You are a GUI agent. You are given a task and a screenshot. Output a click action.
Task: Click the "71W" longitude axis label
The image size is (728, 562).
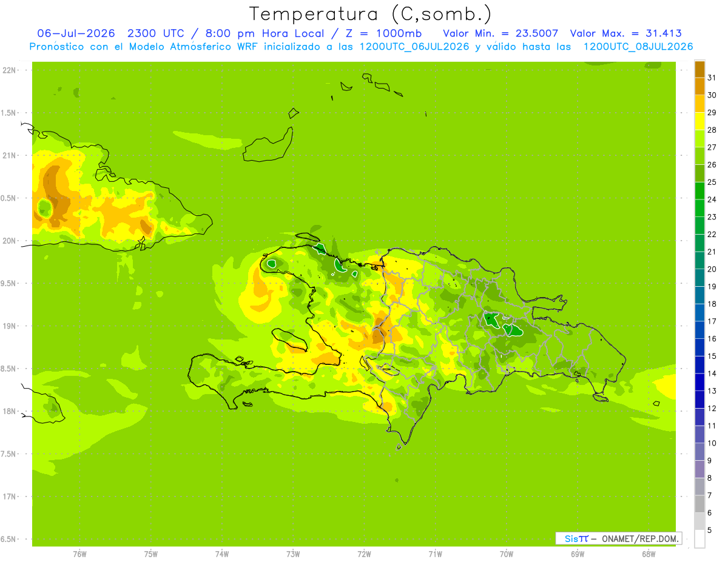(435, 554)
